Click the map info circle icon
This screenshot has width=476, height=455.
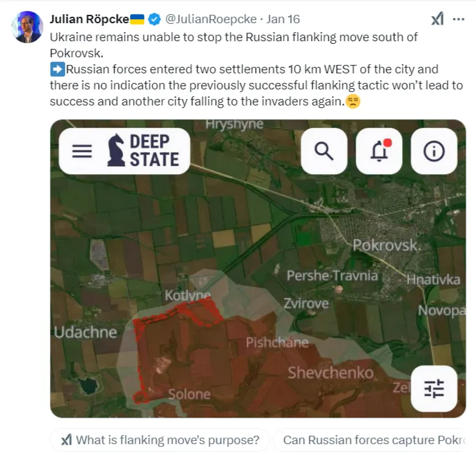tap(434, 151)
